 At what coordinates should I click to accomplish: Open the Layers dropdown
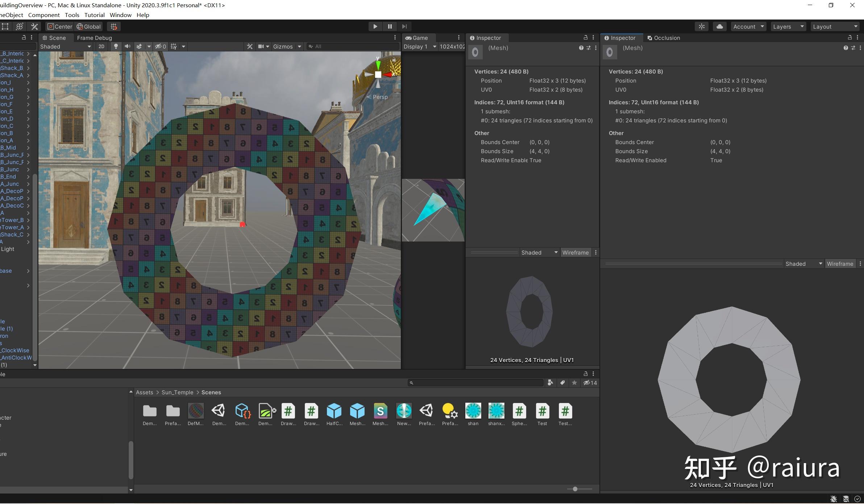[788, 26]
